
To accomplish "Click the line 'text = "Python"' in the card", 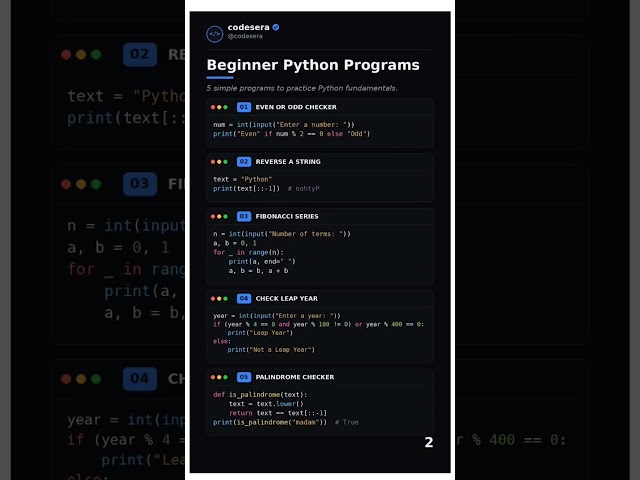I will tap(242, 179).
